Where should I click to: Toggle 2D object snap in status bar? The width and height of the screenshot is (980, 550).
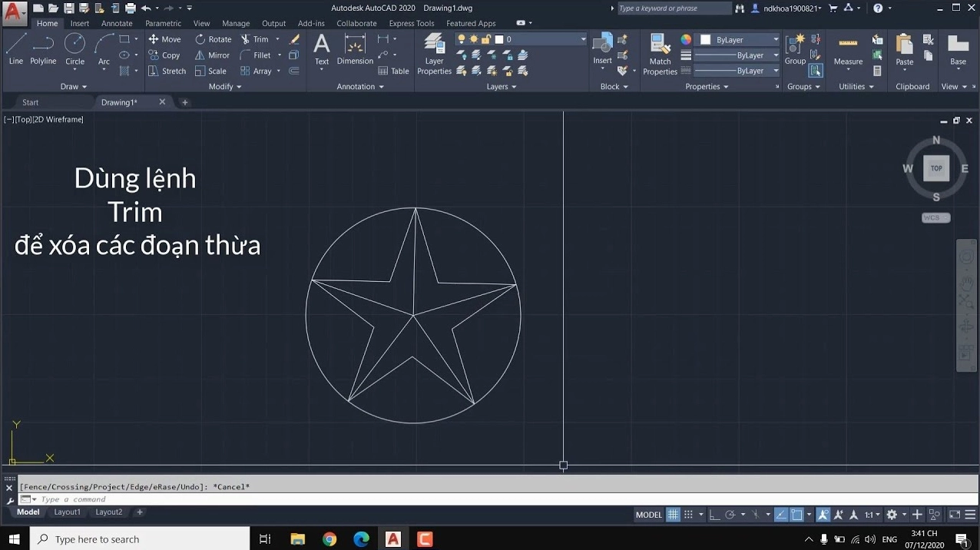click(797, 515)
